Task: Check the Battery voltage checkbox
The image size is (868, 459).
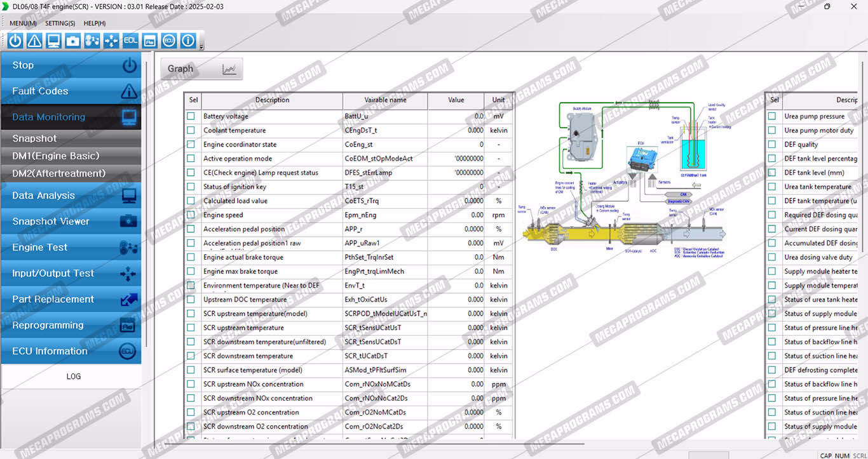Action: (191, 117)
